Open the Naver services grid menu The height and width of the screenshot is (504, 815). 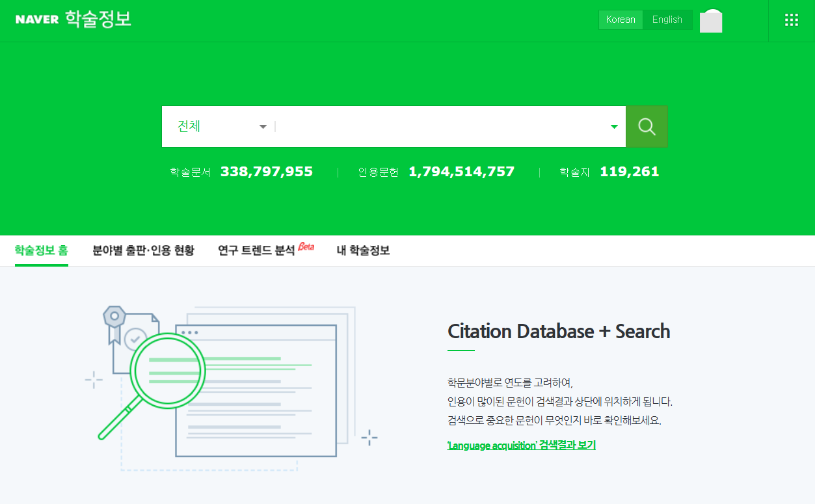pos(792,20)
